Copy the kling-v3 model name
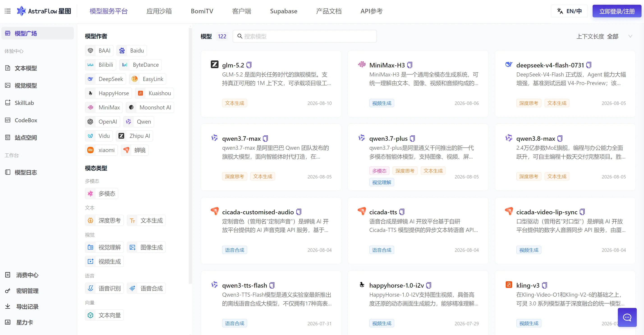644x335 pixels. (545, 285)
